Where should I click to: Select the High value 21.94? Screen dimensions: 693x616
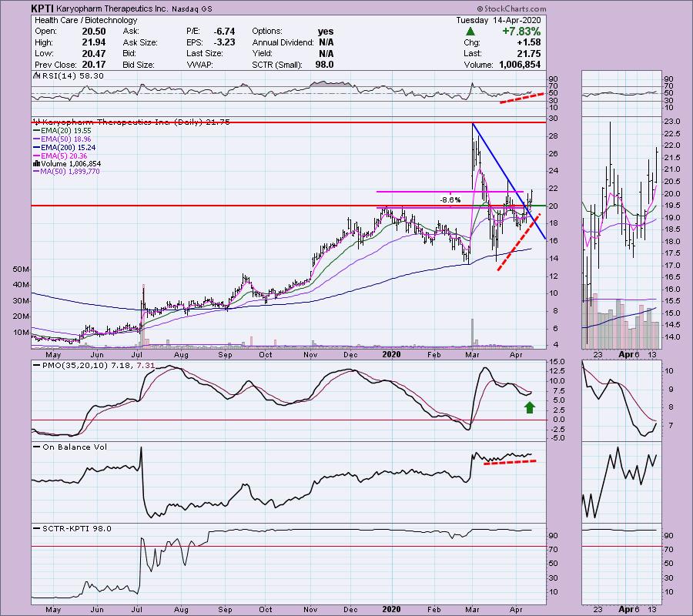(94, 42)
